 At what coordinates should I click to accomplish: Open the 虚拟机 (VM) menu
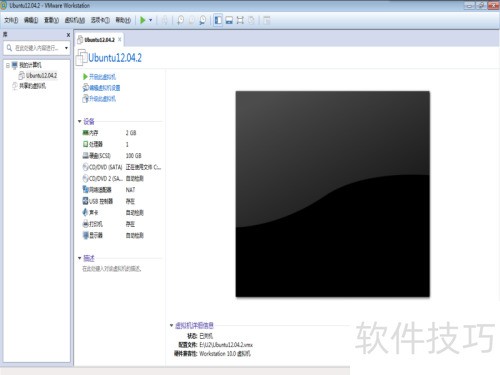[75, 20]
